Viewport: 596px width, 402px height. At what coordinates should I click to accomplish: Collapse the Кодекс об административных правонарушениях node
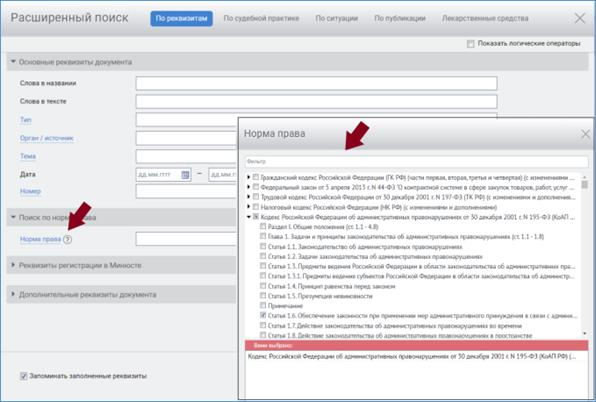[x=249, y=217]
